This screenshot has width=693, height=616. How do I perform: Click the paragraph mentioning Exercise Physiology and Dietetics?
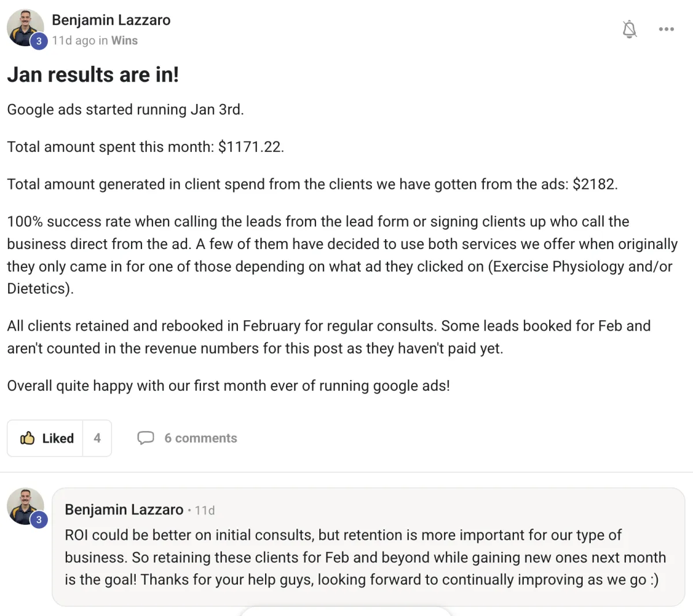coord(341,255)
